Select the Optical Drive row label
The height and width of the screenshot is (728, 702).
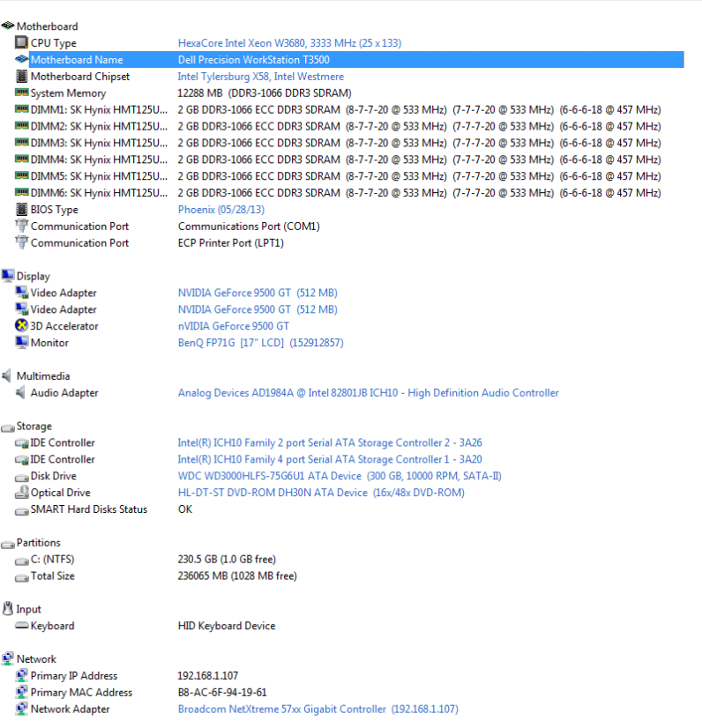click(60, 493)
